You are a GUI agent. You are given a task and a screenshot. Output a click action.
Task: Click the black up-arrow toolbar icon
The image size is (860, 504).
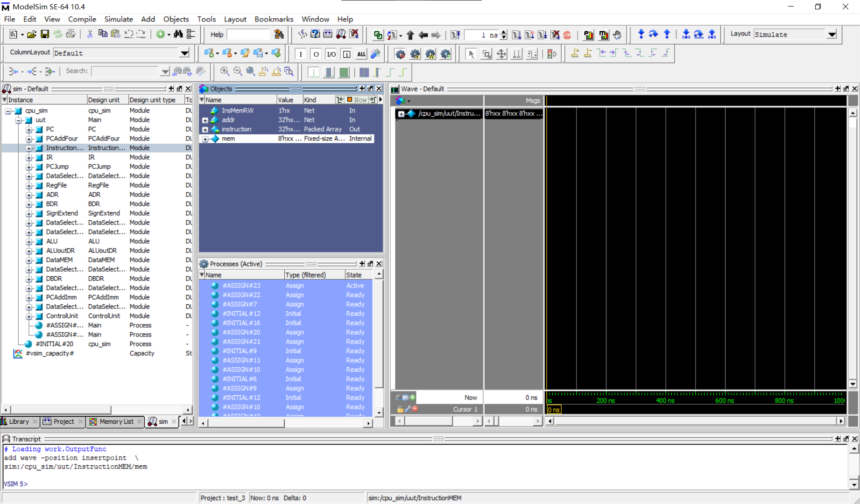(410, 35)
